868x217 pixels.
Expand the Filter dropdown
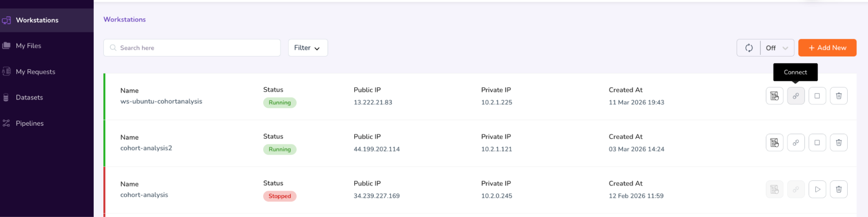(x=307, y=48)
